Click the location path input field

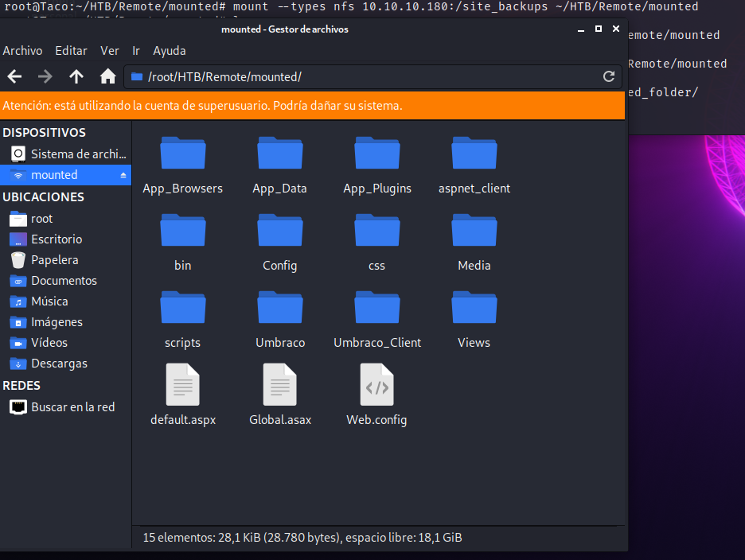pyautogui.click(x=366, y=76)
